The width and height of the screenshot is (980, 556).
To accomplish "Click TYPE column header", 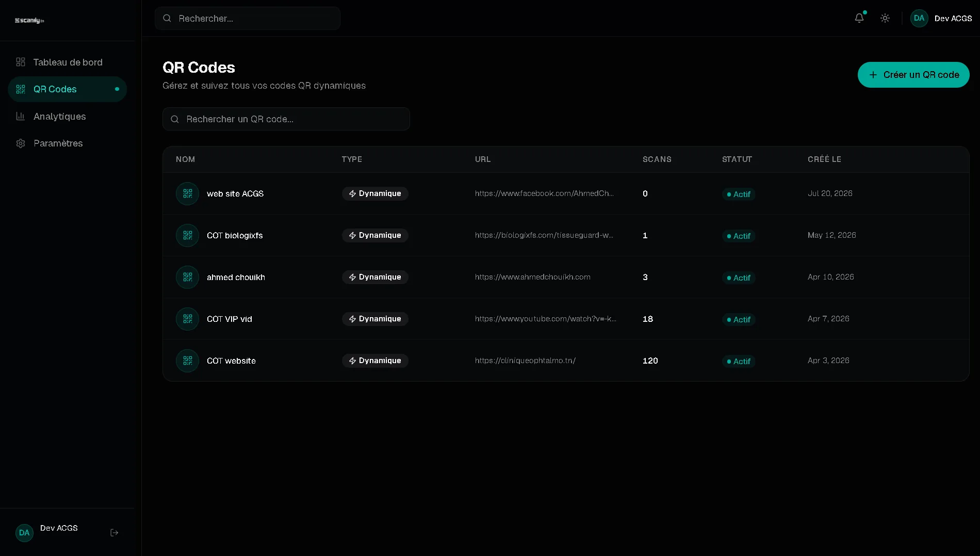I will point(352,159).
